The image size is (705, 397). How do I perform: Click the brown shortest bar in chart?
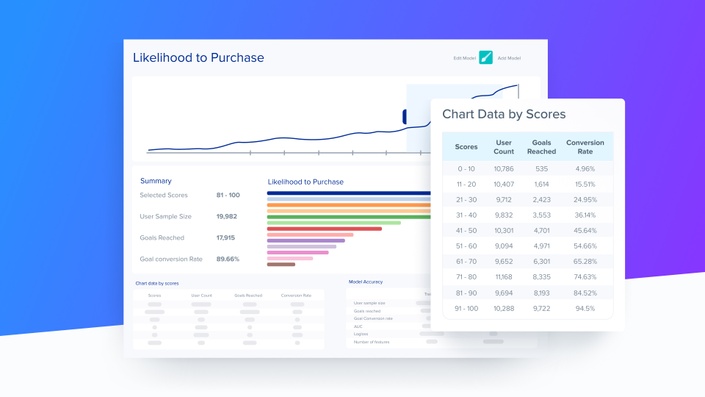tap(281, 264)
